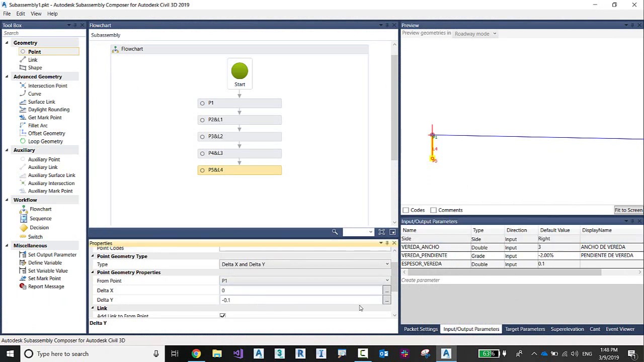The image size is (644, 362).
Task: Select the Decision workflow element
Action: [x=39, y=228]
